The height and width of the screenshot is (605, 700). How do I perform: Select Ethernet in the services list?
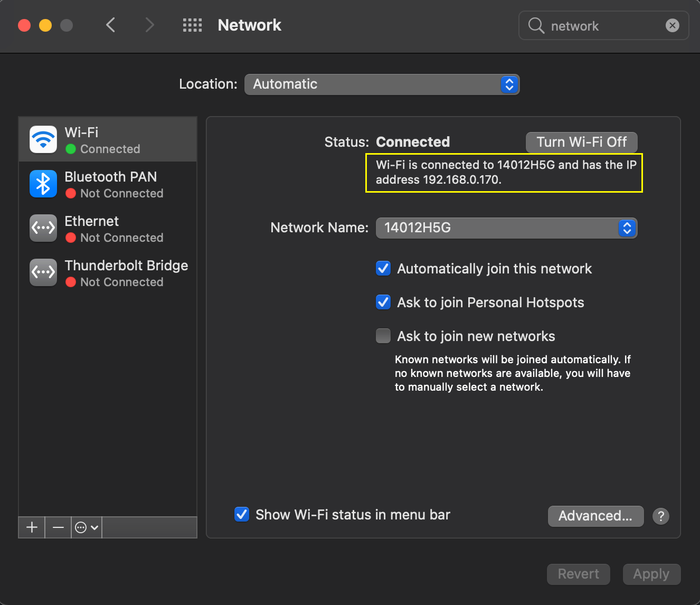click(108, 228)
